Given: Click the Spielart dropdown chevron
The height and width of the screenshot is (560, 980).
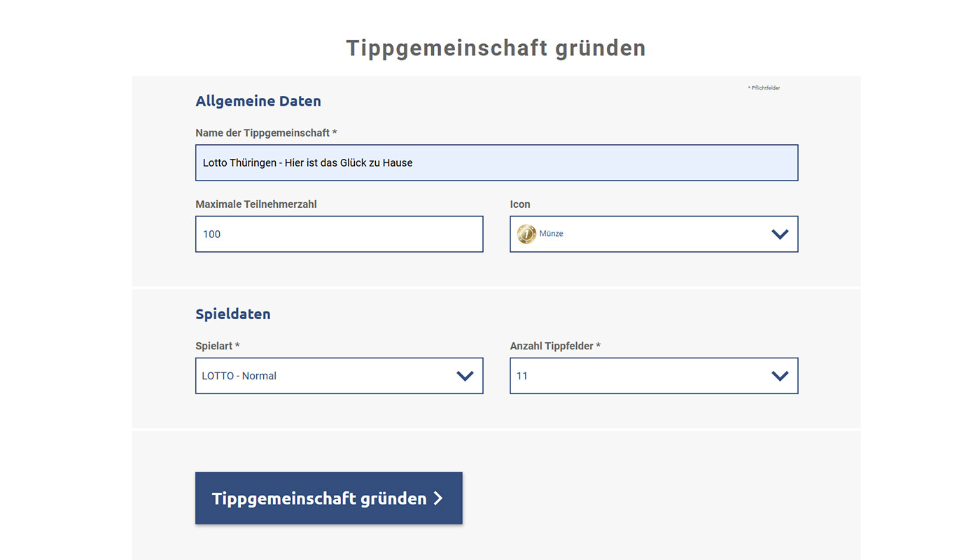Looking at the screenshot, I should (x=465, y=375).
